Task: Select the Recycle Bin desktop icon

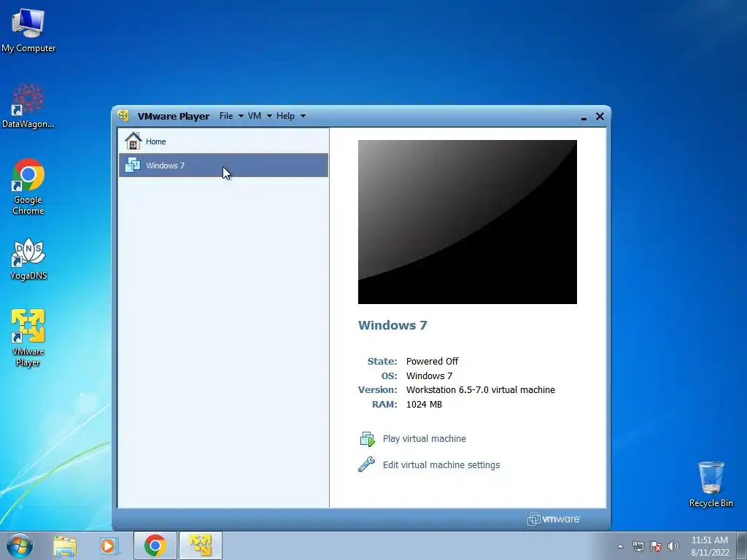Action: click(x=711, y=484)
